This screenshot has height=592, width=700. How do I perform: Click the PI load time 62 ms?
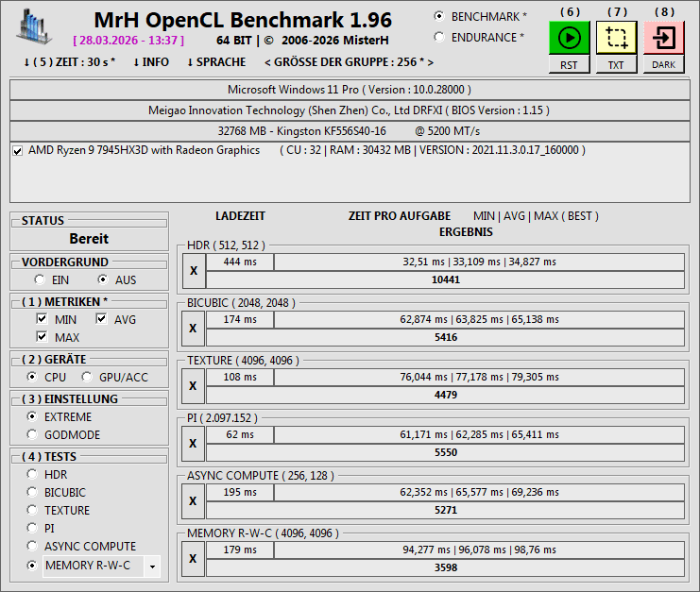click(x=240, y=434)
